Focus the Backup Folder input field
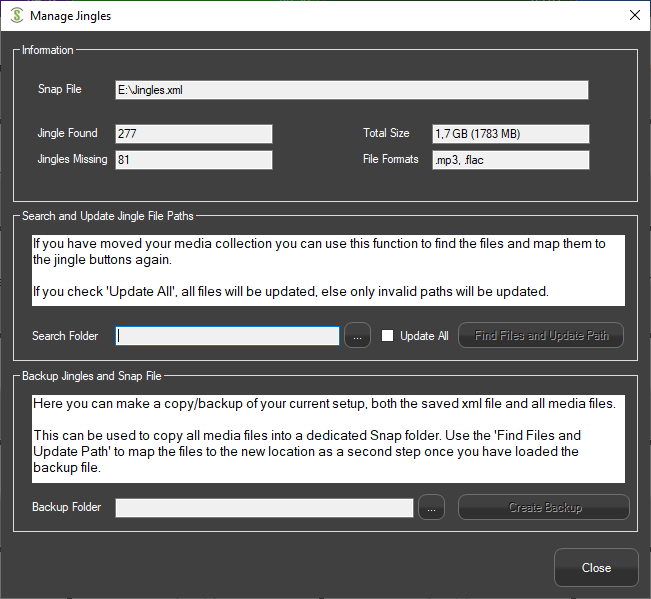Screen dimensions: 651x599 click(x=264, y=508)
